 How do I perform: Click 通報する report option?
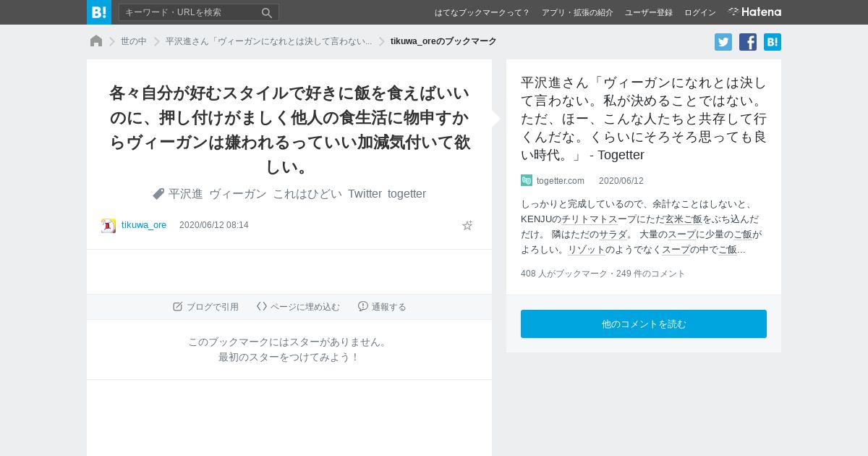[x=382, y=307]
